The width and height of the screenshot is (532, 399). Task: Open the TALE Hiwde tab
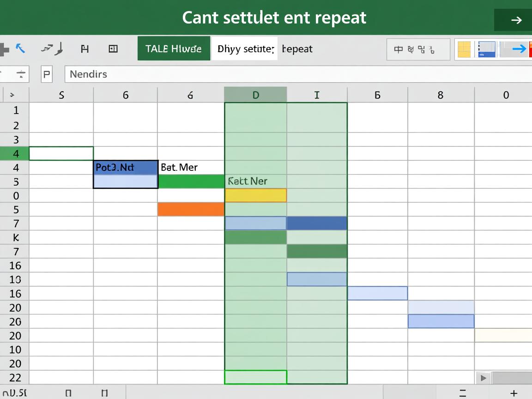pyautogui.click(x=174, y=48)
